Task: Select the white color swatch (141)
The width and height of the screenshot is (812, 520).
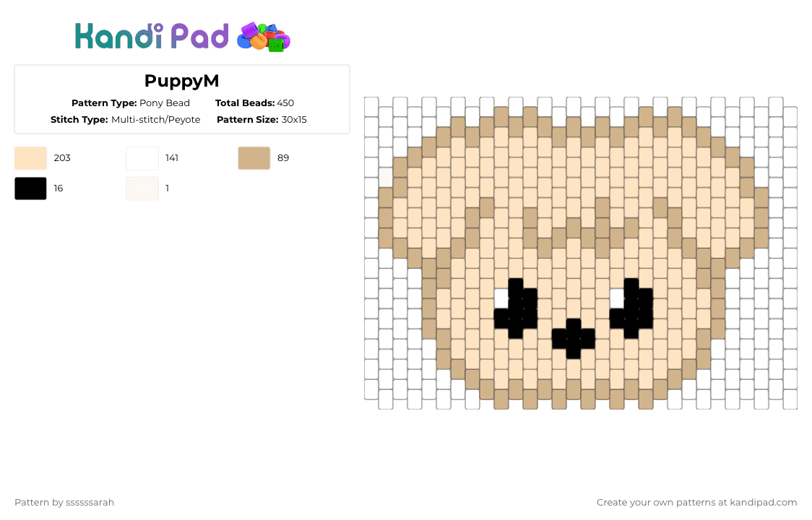Action: (142, 158)
